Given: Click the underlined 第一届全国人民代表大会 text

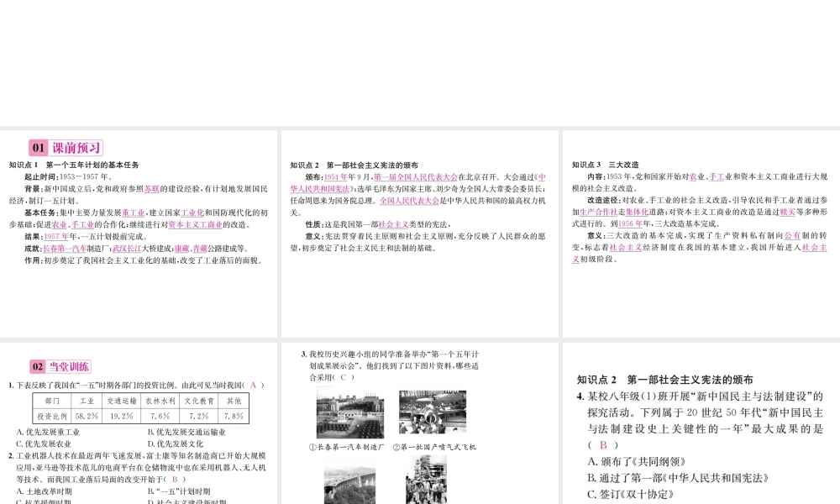Looking at the screenshot, I should click(416, 177).
